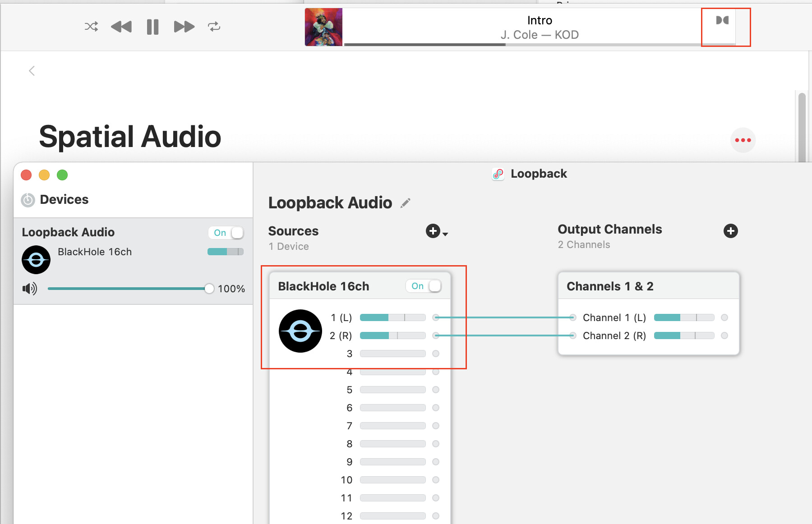Click the KOD album artwork thumbnail
The image size is (812, 524).
coord(323,27)
